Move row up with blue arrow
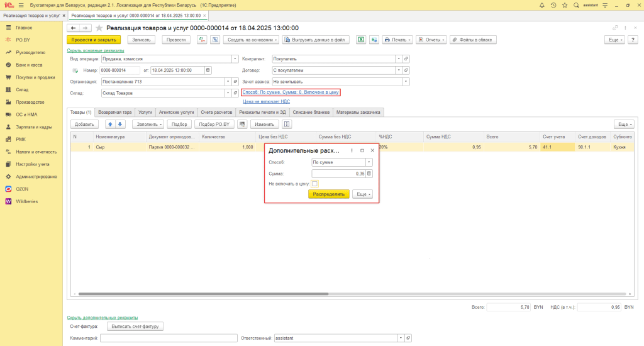Viewport: 644px width, 346px height. [110, 124]
